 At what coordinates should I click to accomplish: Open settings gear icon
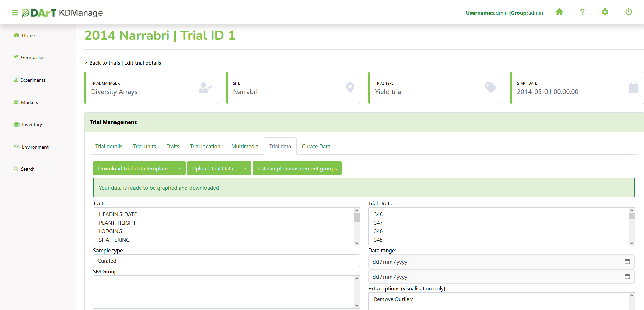(605, 12)
